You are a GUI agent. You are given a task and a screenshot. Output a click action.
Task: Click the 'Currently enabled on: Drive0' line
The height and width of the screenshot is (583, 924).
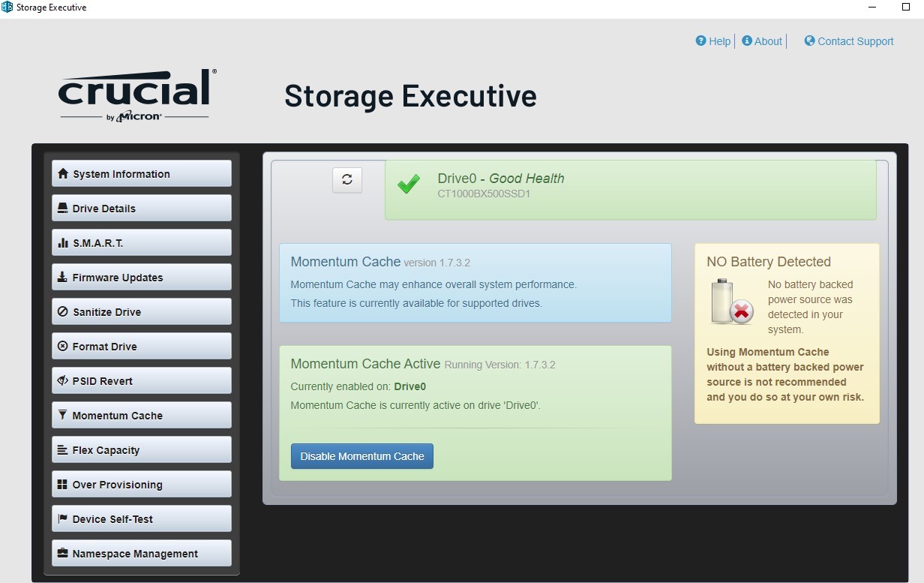tap(358, 387)
